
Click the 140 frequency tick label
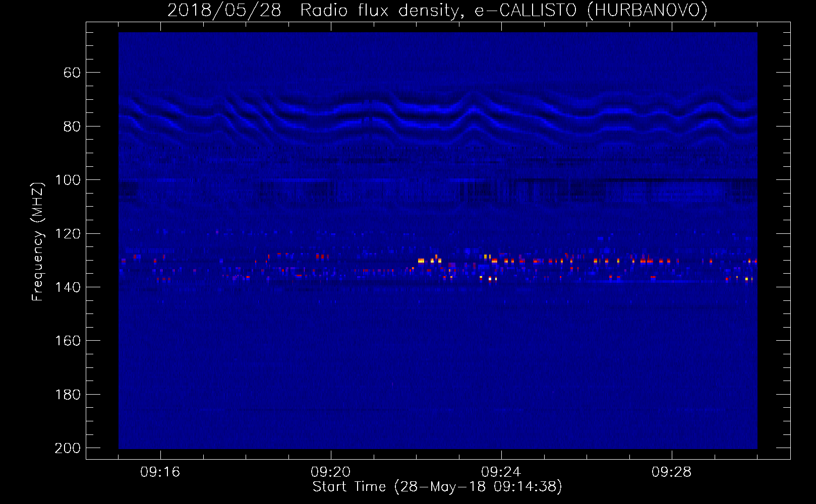68,287
